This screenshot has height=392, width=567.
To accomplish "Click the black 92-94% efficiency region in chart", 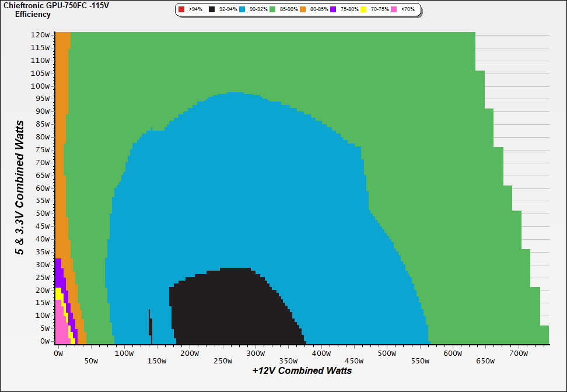I will coord(233,309).
